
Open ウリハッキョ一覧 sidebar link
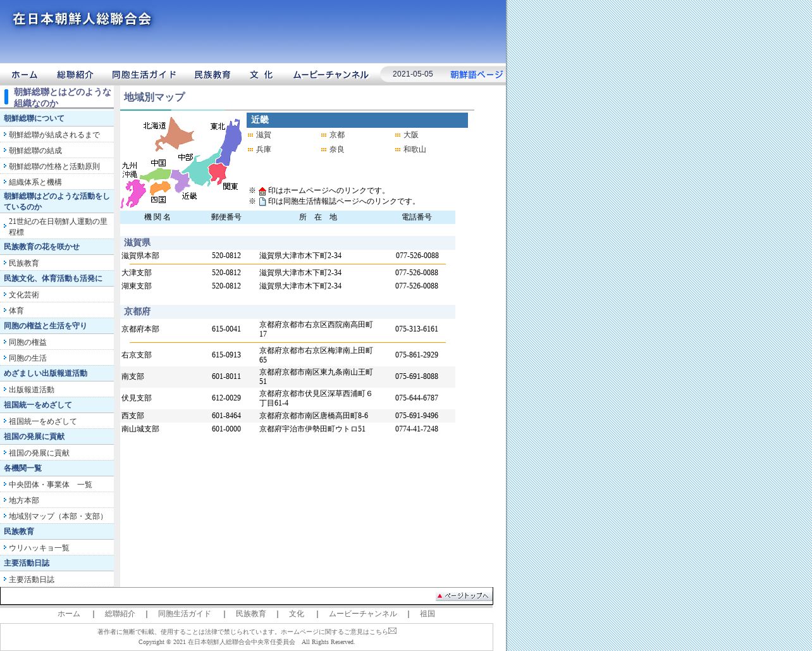tap(39, 548)
